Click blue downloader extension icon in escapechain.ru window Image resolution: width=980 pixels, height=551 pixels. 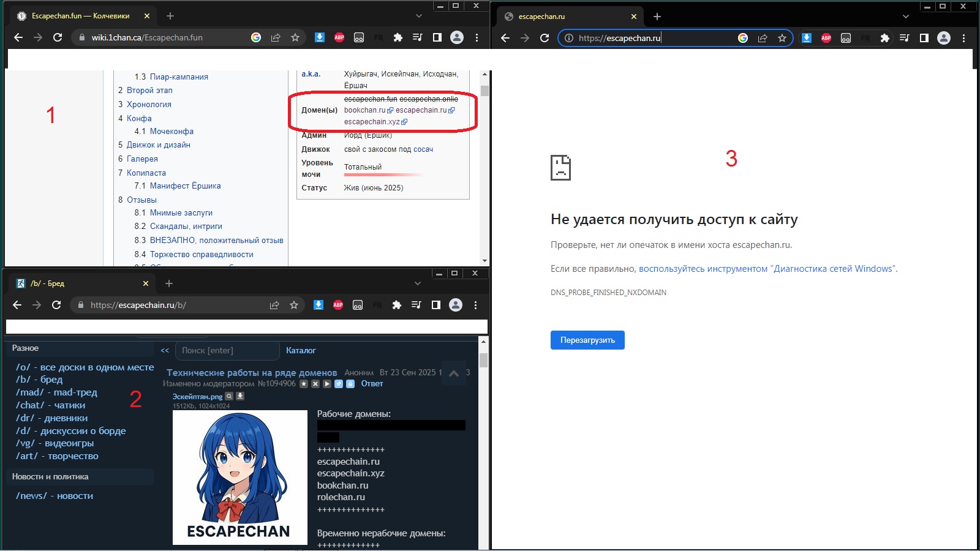click(x=318, y=305)
